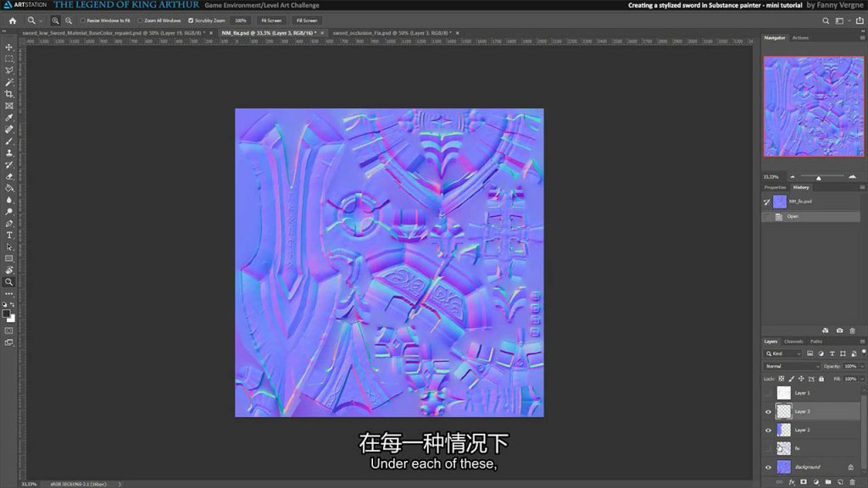The width and height of the screenshot is (868, 488).
Task: Show Layer 1 visibility box
Action: [768, 393]
